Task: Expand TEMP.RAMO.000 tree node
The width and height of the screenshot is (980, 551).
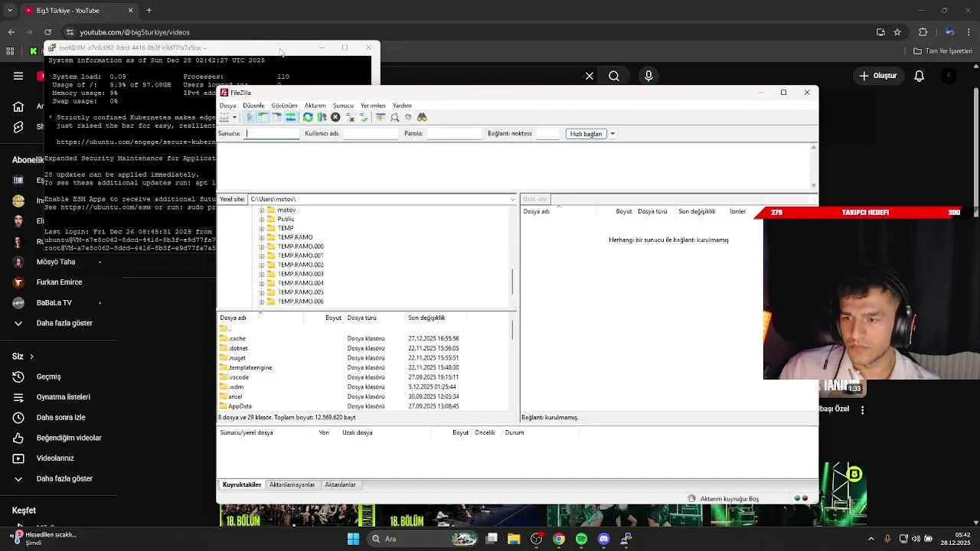Action: (x=262, y=246)
